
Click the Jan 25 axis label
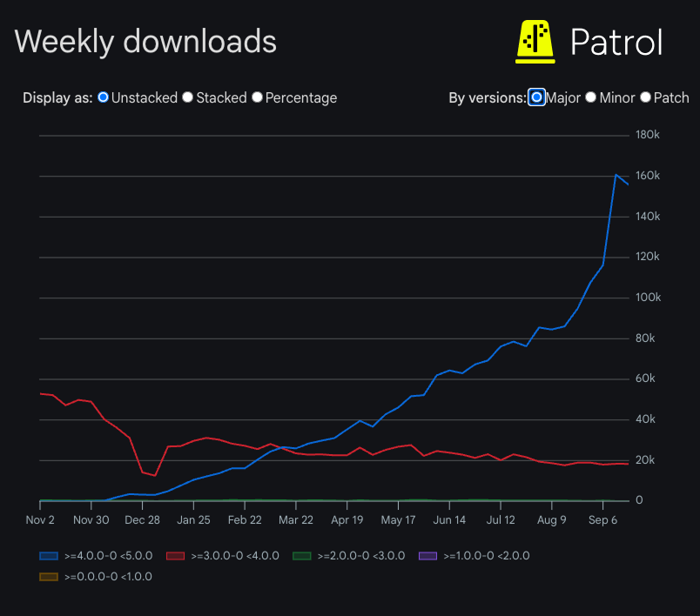(193, 520)
